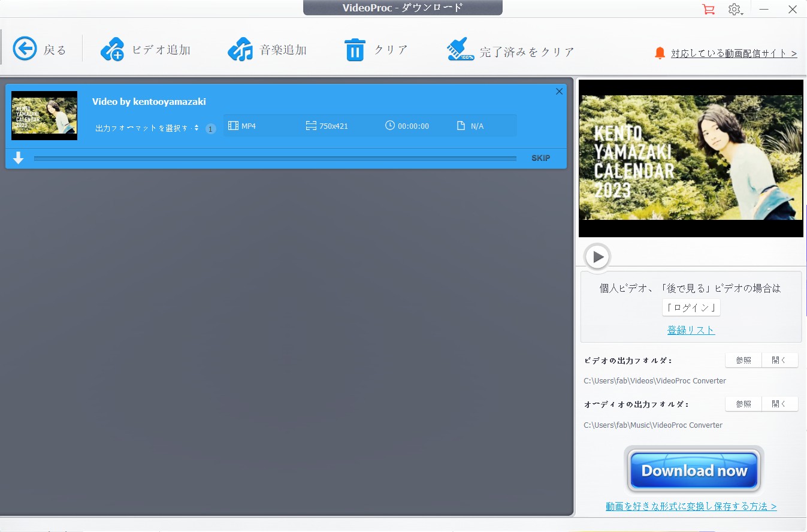Click 完了済みをクリア broom button

coord(510,50)
